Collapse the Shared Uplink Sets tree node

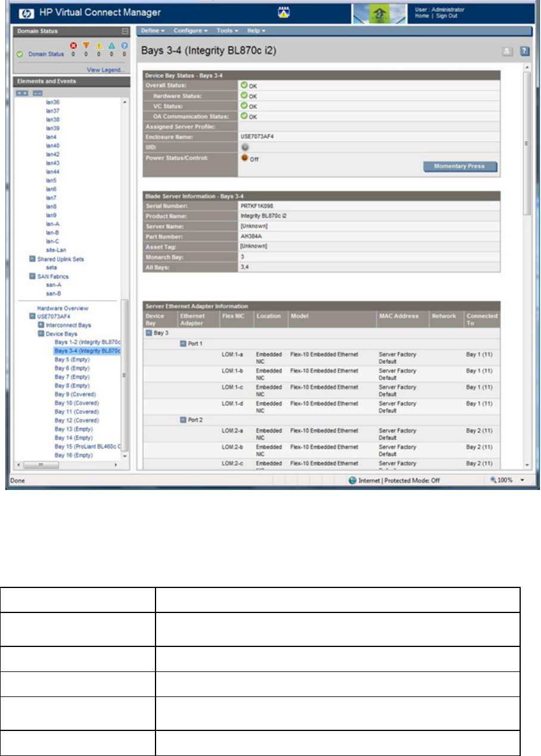(x=32, y=259)
